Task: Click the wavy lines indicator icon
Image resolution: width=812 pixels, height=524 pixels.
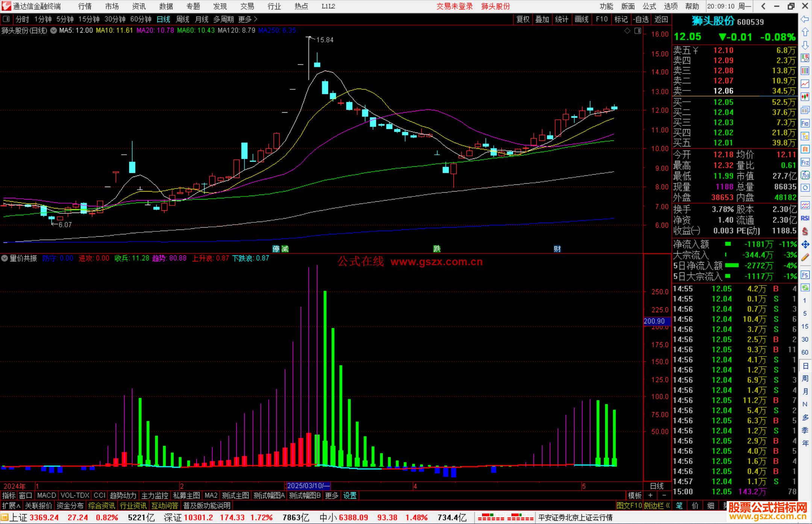Action: (805, 205)
